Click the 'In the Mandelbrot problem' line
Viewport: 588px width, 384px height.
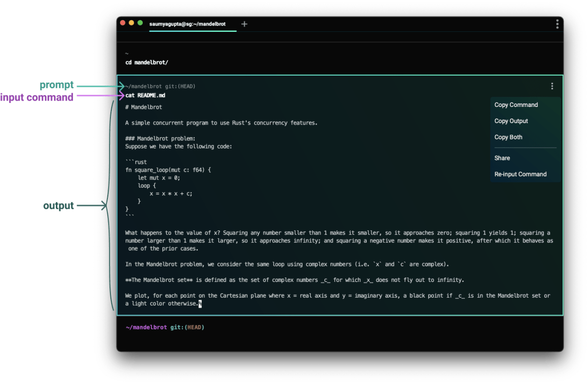pyautogui.click(x=287, y=264)
